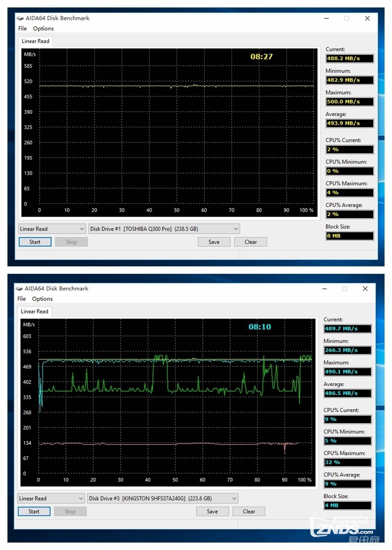Click Average value 493.9 MB/s
The image size is (392, 550).
350,123
